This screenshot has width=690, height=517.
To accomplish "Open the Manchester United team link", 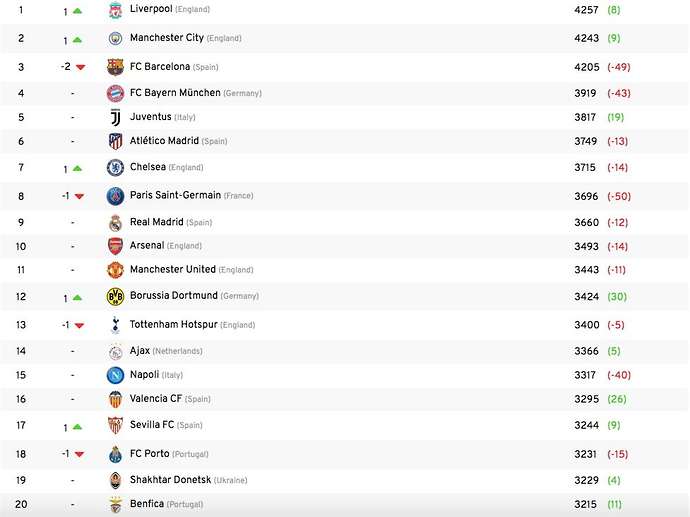I will pyautogui.click(x=173, y=269).
